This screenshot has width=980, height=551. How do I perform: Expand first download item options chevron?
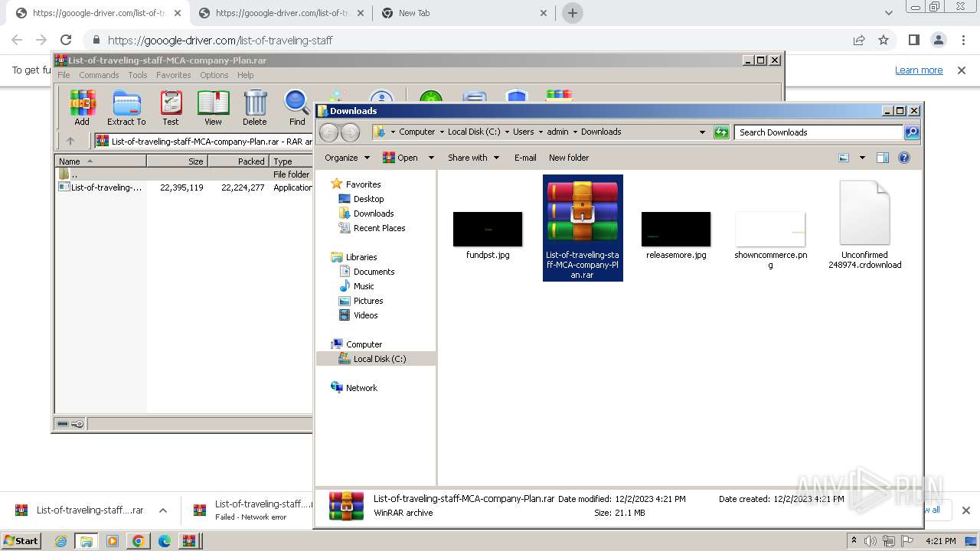tap(162, 510)
